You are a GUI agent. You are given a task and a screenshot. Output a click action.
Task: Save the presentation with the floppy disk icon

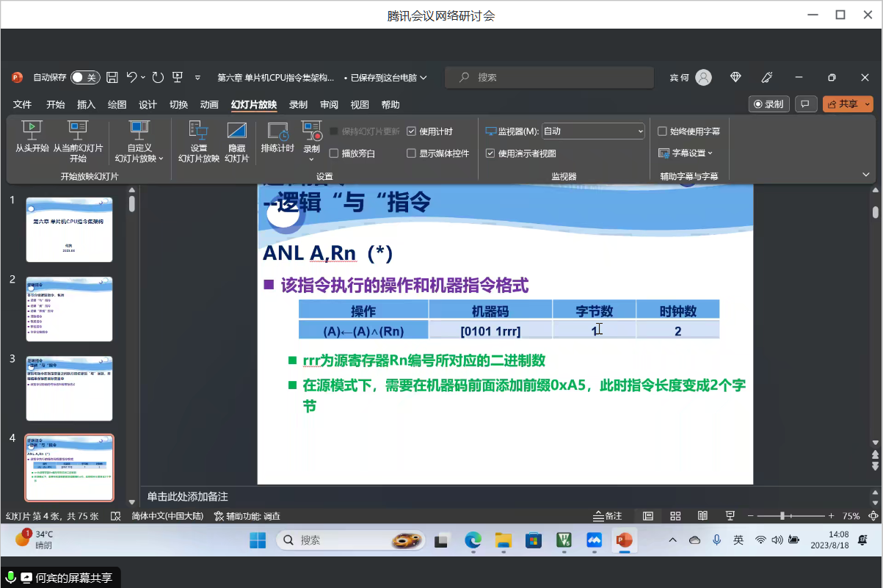(112, 77)
